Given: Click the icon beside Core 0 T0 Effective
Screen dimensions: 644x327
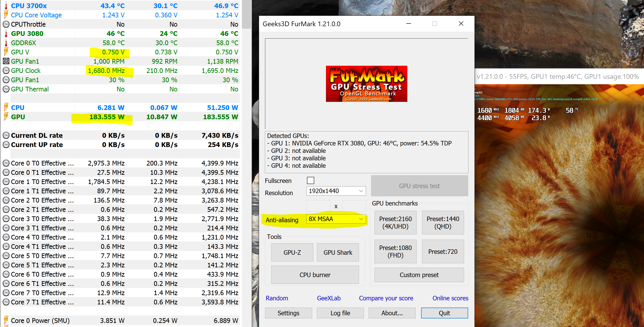Looking at the screenshot, I should coord(6,163).
